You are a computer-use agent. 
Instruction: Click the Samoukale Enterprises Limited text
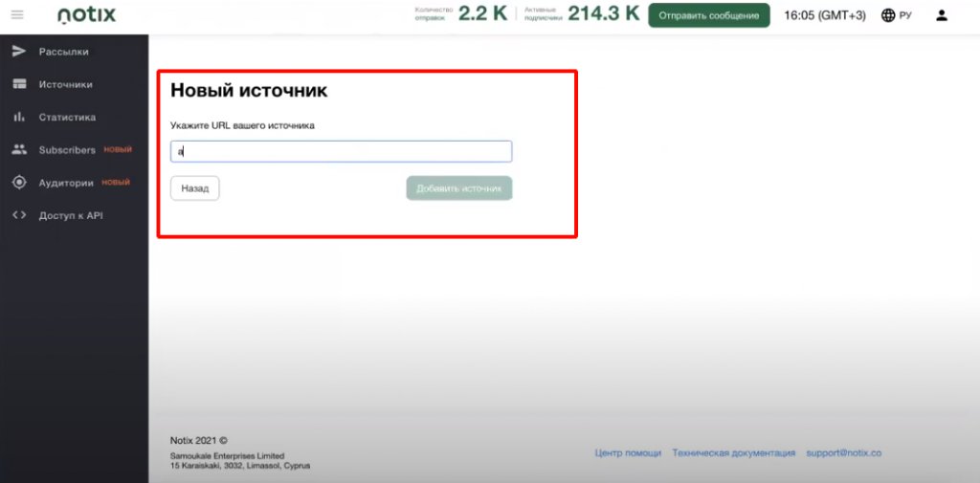pos(227,456)
